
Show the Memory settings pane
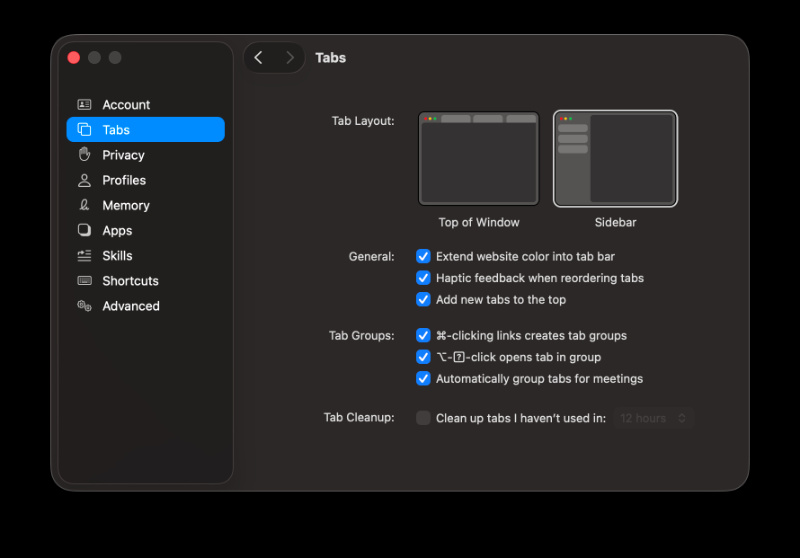pos(145,205)
